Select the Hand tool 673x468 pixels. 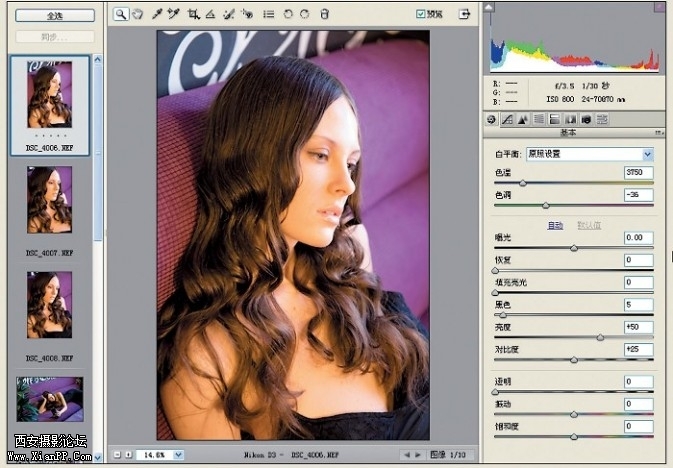point(137,15)
